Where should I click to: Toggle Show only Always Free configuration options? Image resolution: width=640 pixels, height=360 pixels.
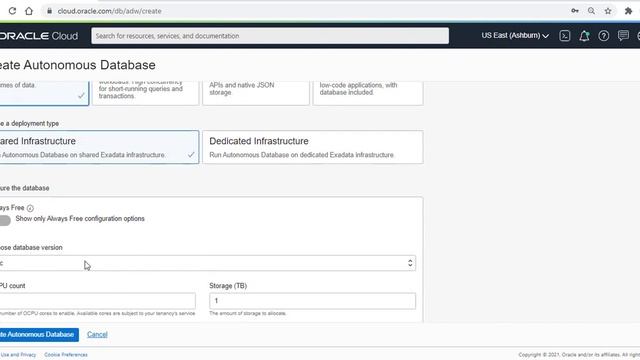point(5,220)
